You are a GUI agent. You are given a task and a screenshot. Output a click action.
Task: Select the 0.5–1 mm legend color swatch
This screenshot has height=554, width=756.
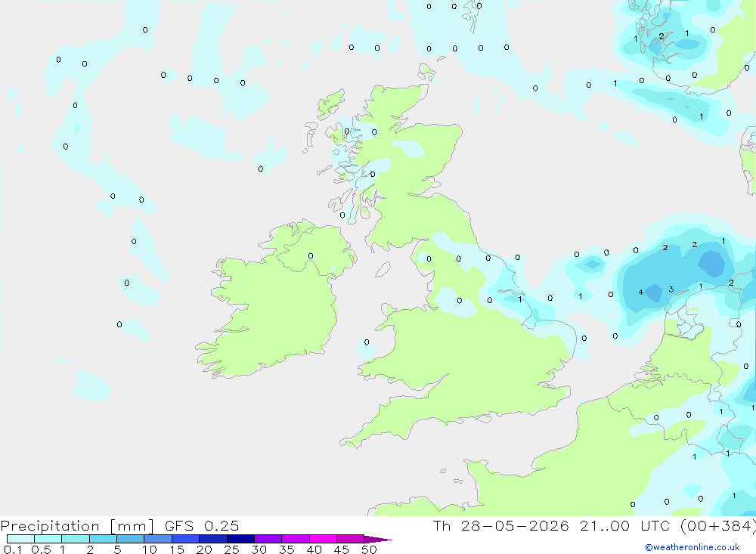click(x=48, y=539)
